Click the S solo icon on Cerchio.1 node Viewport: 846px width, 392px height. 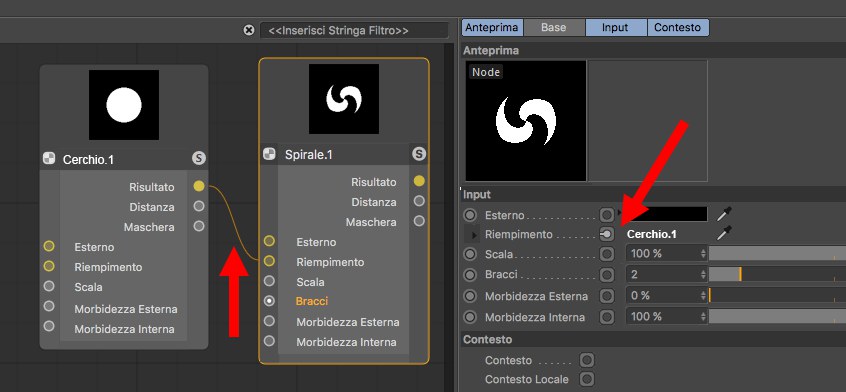click(x=199, y=159)
